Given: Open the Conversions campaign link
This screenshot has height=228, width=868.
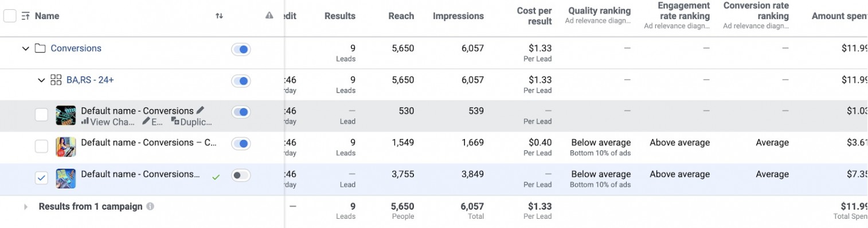Looking at the screenshot, I should point(76,48).
